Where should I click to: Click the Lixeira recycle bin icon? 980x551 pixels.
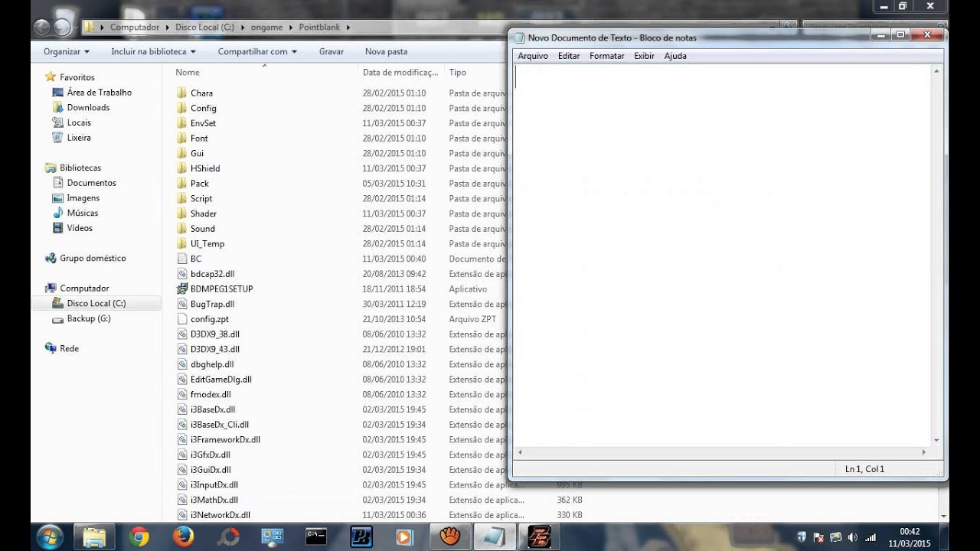pos(57,138)
